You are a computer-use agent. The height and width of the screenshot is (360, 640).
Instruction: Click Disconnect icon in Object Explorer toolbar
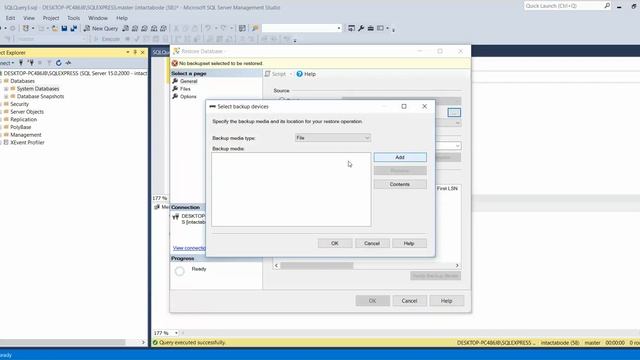[x=31, y=63]
